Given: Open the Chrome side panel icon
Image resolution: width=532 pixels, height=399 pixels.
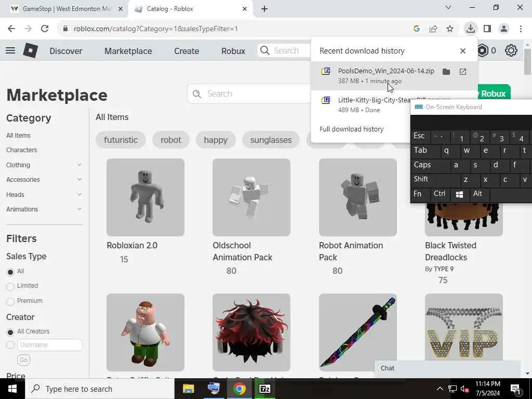Looking at the screenshot, I should [x=487, y=29].
